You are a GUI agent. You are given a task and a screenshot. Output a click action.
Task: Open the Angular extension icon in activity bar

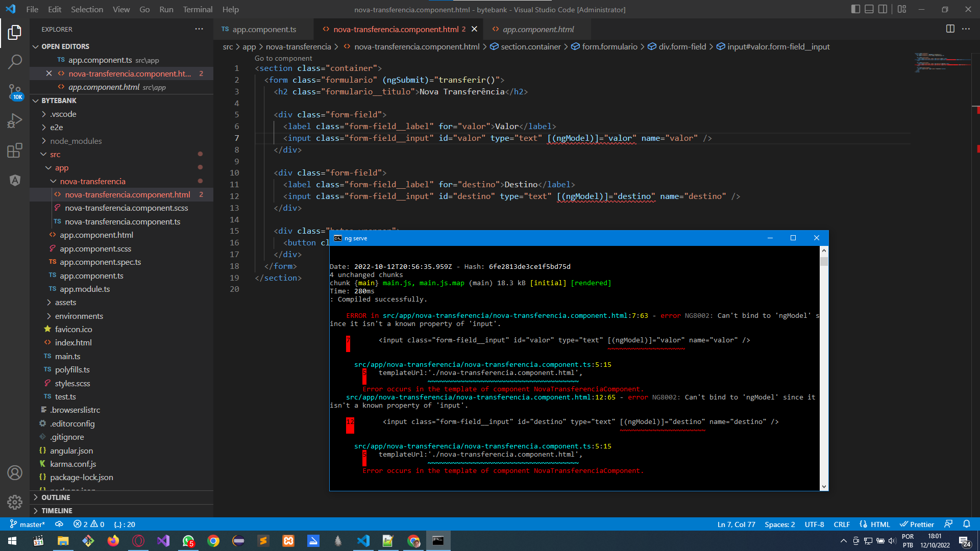(x=15, y=180)
